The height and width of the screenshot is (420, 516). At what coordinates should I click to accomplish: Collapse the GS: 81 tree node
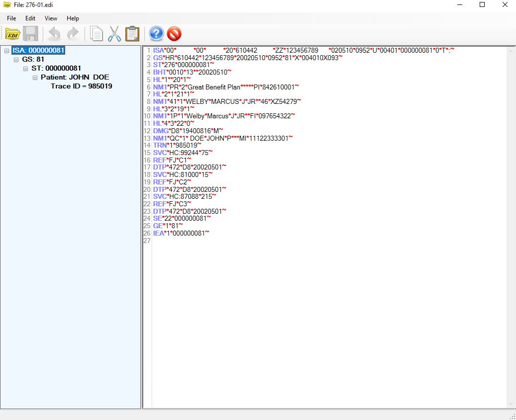pos(16,60)
